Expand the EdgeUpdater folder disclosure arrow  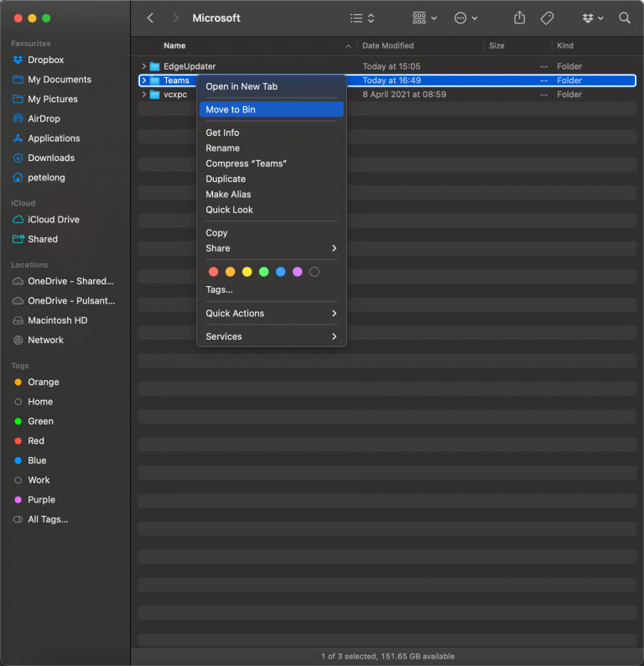pos(144,66)
